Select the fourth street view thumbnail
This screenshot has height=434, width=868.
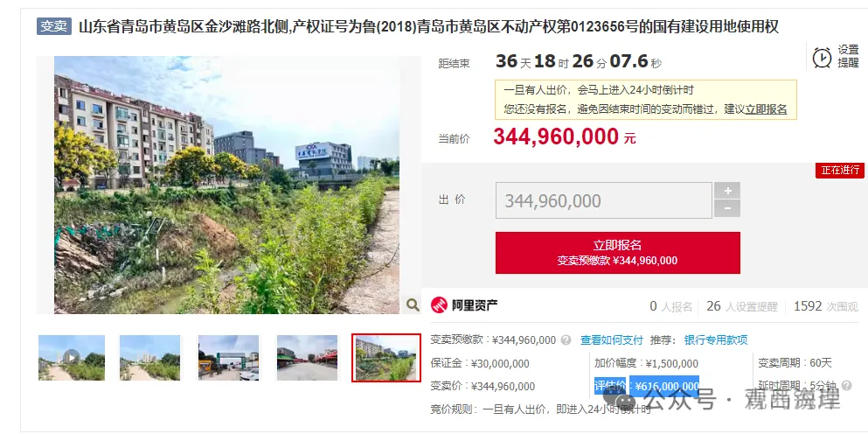pyautogui.click(x=307, y=358)
